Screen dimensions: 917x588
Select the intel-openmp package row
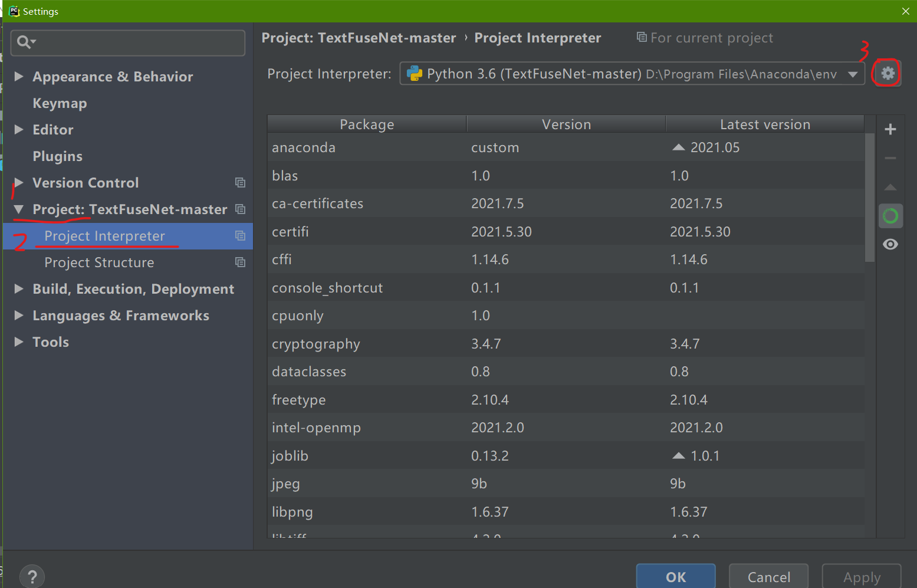(x=566, y=428)
